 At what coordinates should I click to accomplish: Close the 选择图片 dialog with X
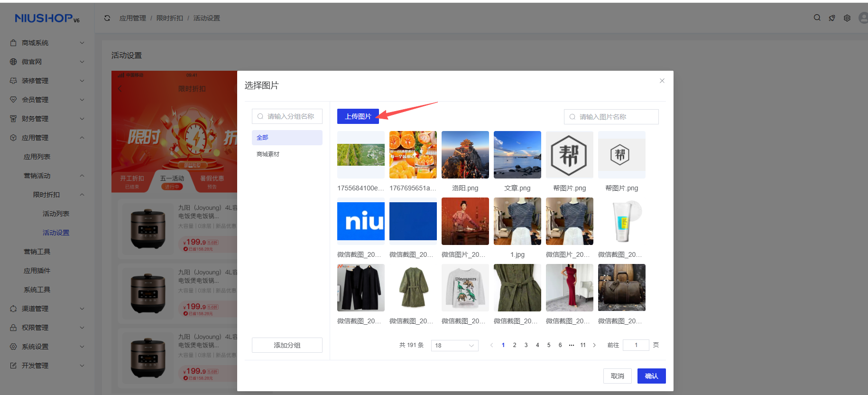click(662, 81)
